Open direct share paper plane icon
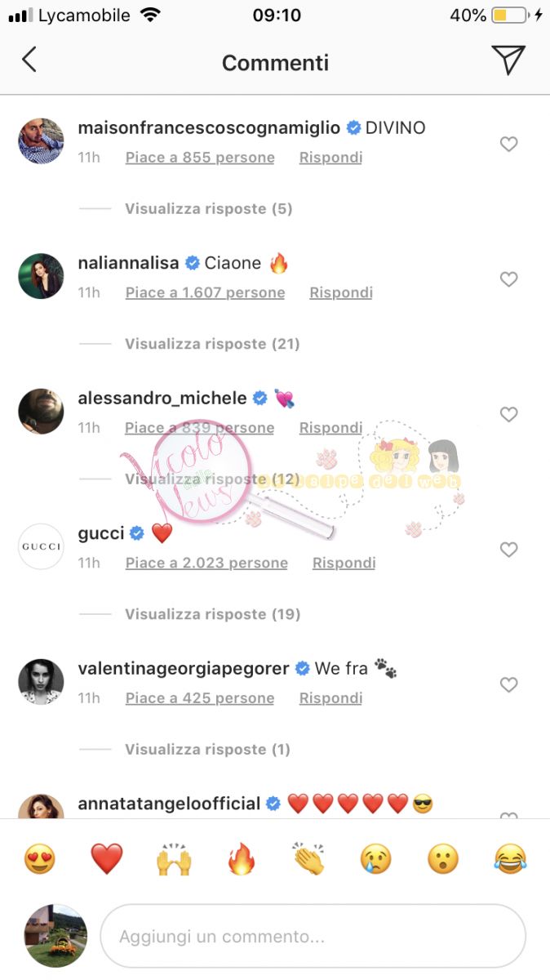The width and height of the screenshot is (550, 980). 508,60
